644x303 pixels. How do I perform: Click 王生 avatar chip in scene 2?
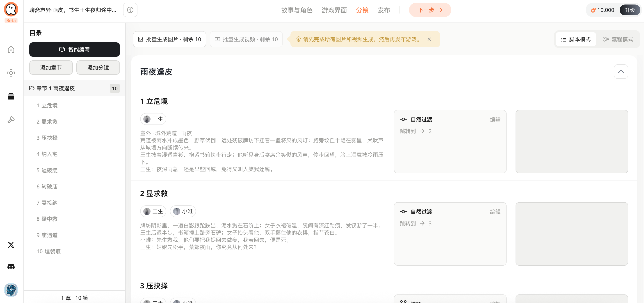click(x=153, y=211)
